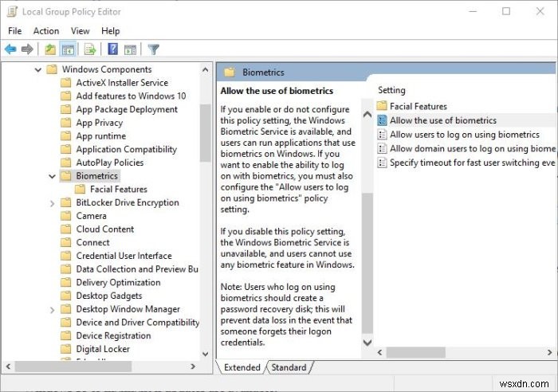Open the File menu
Screen dimensions: 558x392
point(14,31)
